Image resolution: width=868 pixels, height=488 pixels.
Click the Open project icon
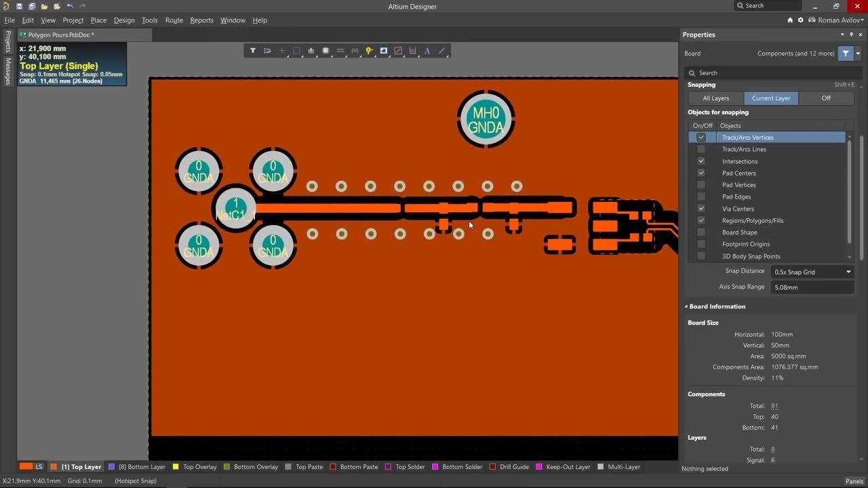tap(57, 6)
